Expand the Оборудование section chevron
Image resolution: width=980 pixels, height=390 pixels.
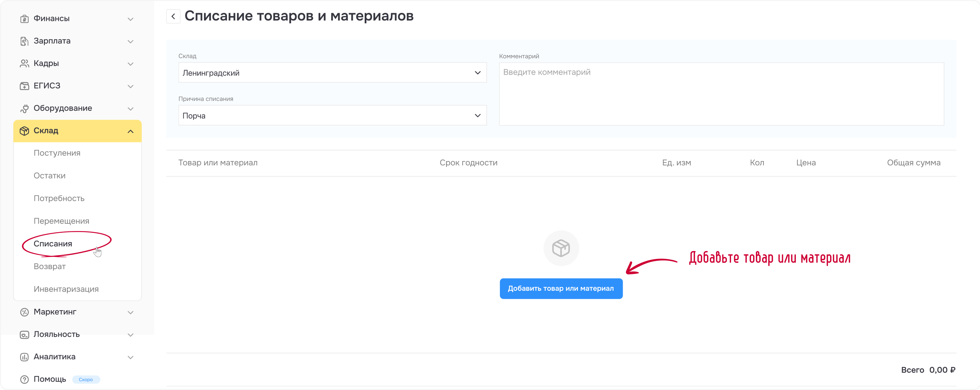click(130, 109)
